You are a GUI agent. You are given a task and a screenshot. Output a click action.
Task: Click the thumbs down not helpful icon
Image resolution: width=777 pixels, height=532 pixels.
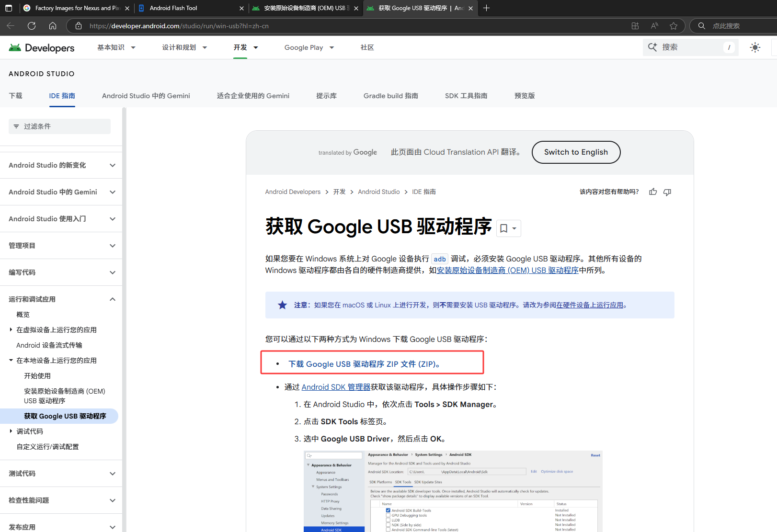[667, 192]
